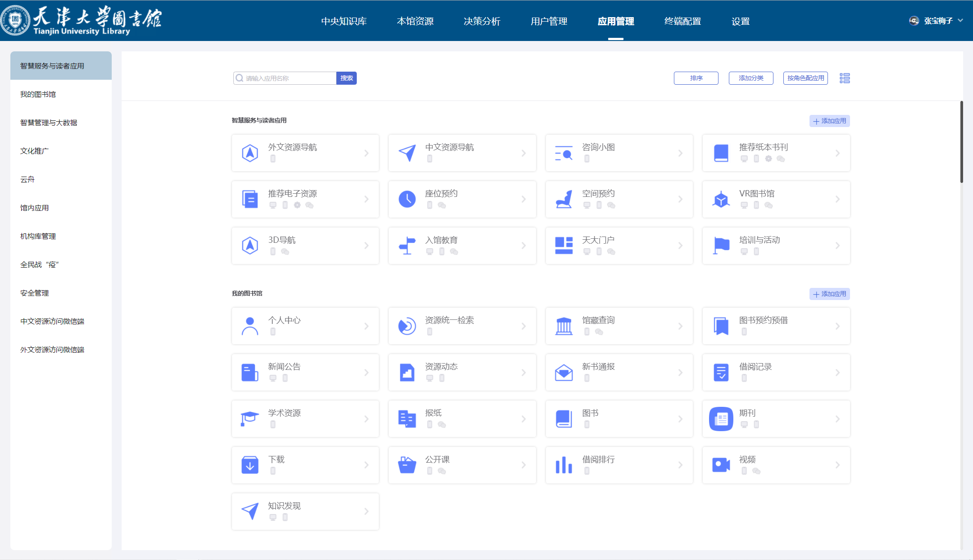
Task: Click the 座位预约 clock icon
Action: tap(407, 199)
